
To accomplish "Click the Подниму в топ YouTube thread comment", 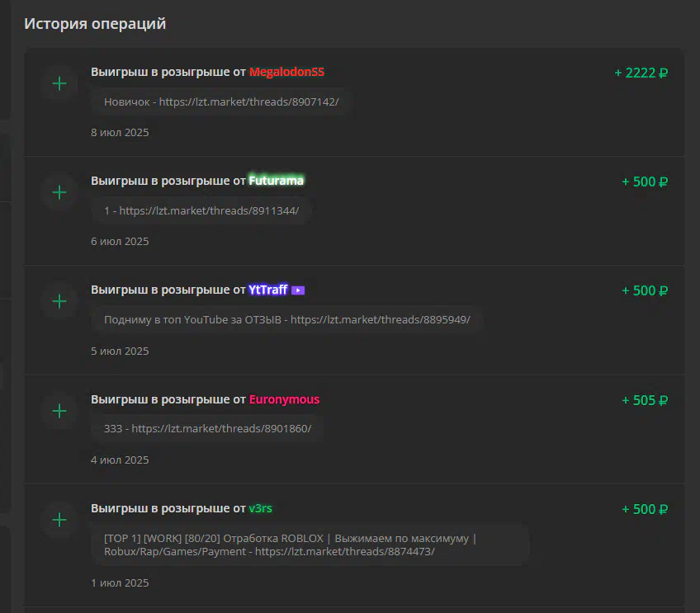I will click(x=287, y=319).
